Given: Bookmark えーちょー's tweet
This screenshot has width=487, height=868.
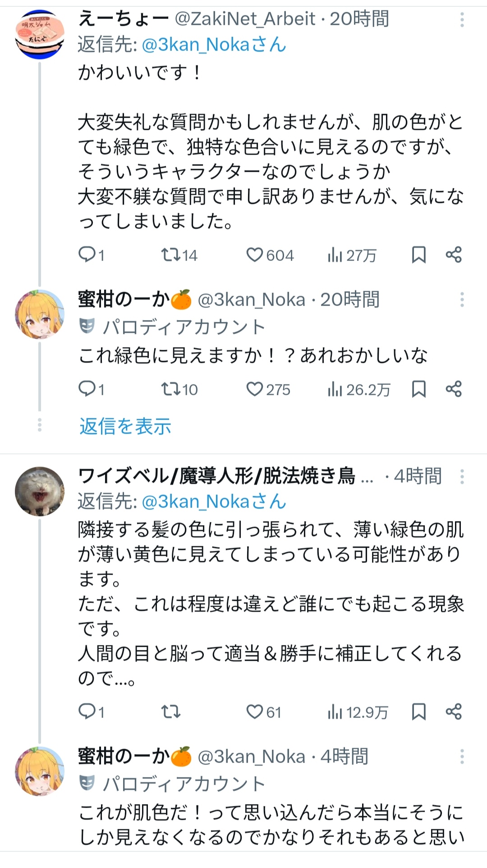Looking at the screenshot, I should pos(418,255).
